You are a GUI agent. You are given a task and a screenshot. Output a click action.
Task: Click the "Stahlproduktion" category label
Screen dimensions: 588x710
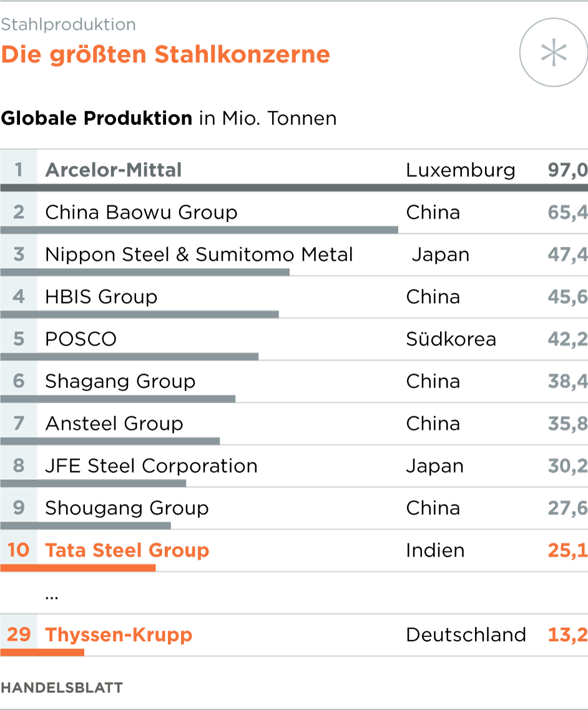point(68,24)
